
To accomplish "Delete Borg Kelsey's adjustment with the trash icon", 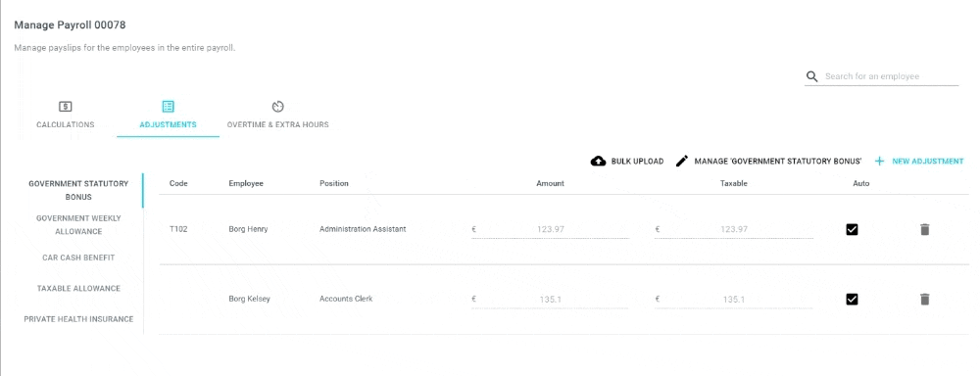I will tap(925, 300).
